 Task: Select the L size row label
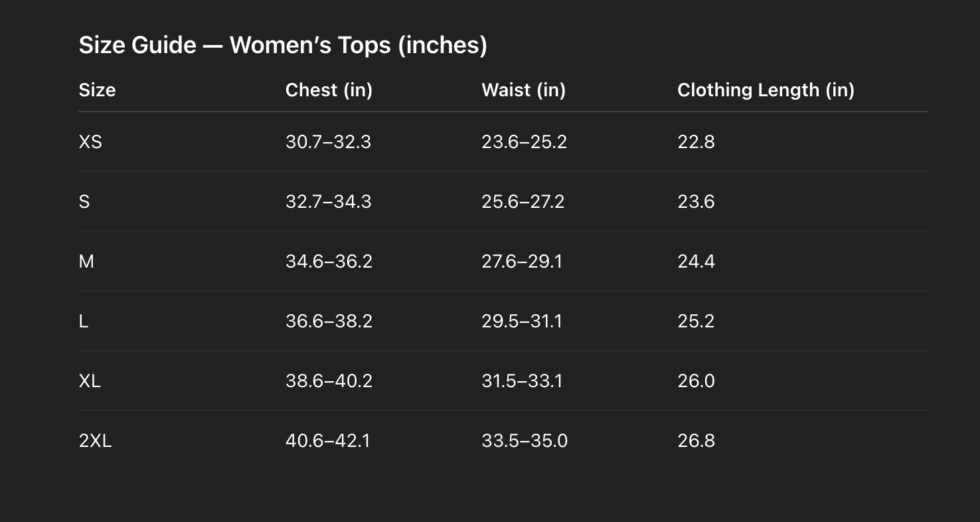pyautogui.click(x=84, y=321)
